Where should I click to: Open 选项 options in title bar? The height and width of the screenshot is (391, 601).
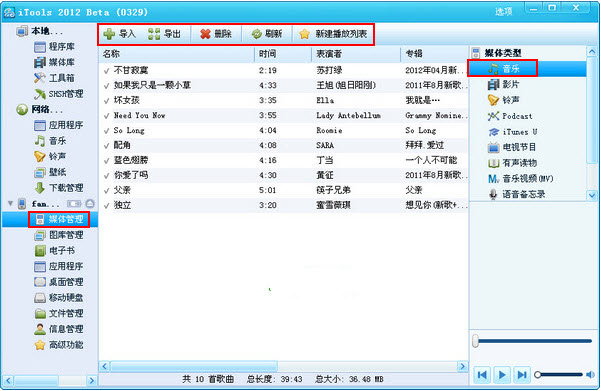click(x=504, y=12)
